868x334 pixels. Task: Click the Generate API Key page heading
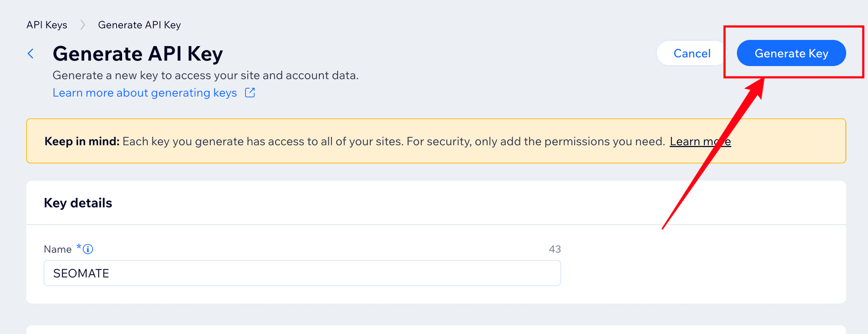click(x=138, y=54)
